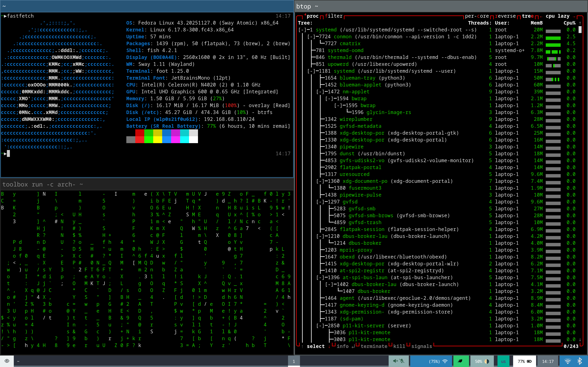Toggle reverse sort order in btop
Viewport: 588px width, 367px height.
click(x=505, y=16)
